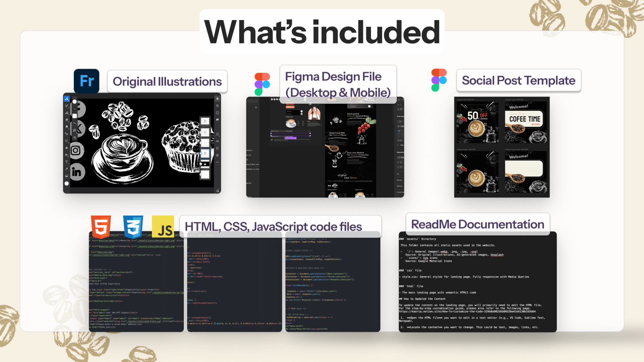
Task: Click the ReadMe Documentation label
Action: click(x=477, y=224)
